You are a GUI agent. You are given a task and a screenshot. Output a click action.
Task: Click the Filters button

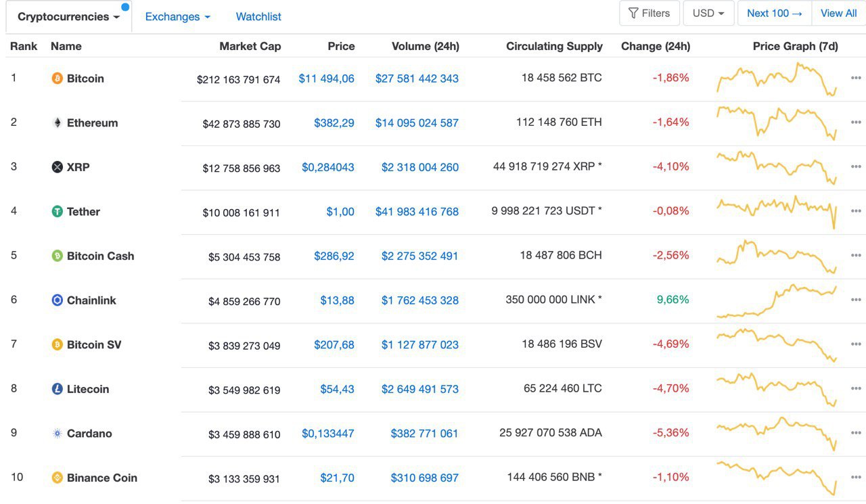pyautogui.click(x=649, y=13)
